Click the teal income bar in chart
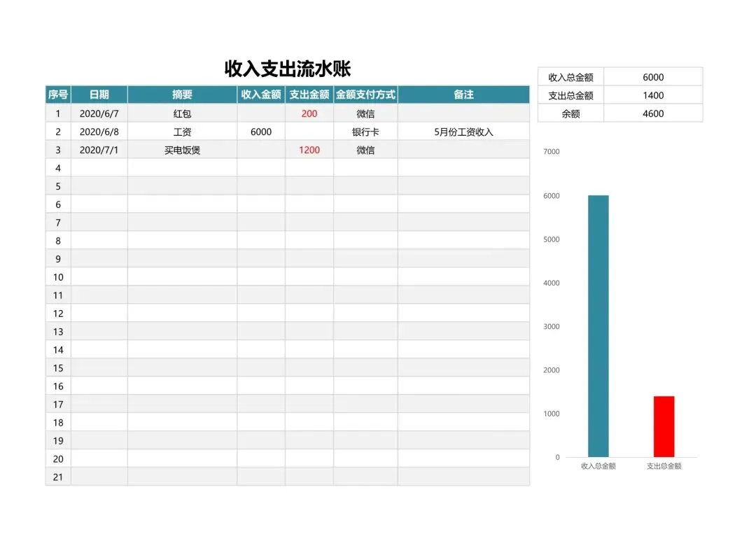756x534 pixels. pos(598,326)
